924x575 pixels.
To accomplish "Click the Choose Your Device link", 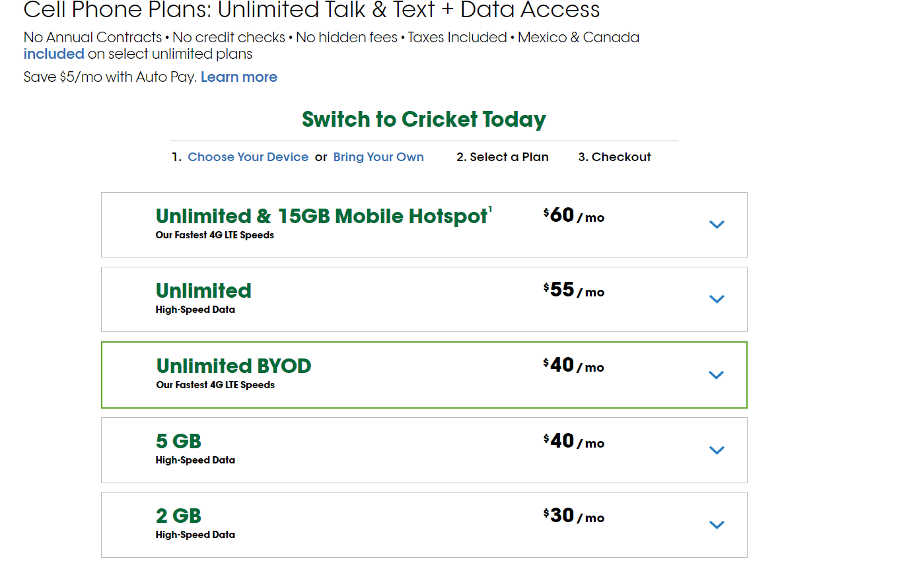I will coord(248,157).
